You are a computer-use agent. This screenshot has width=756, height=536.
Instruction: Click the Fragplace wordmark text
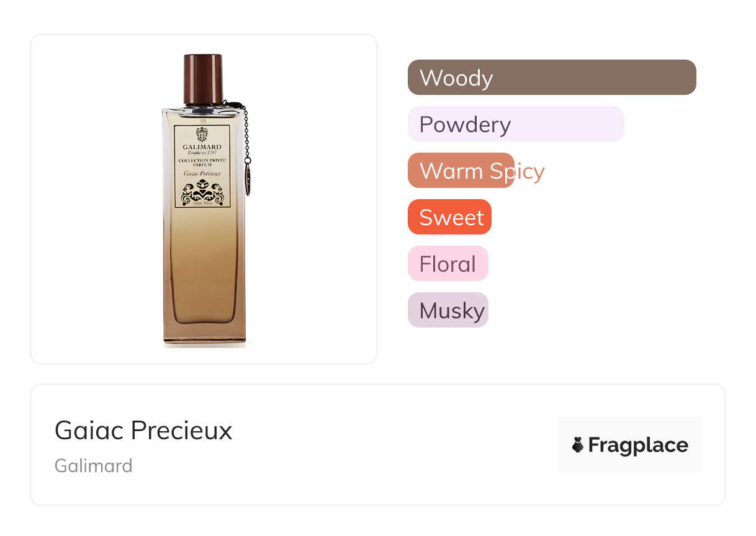(x=637, y=445)
